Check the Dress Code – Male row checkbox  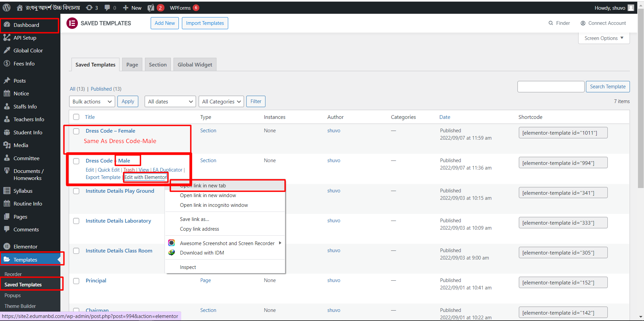click(x=76, y=161)
